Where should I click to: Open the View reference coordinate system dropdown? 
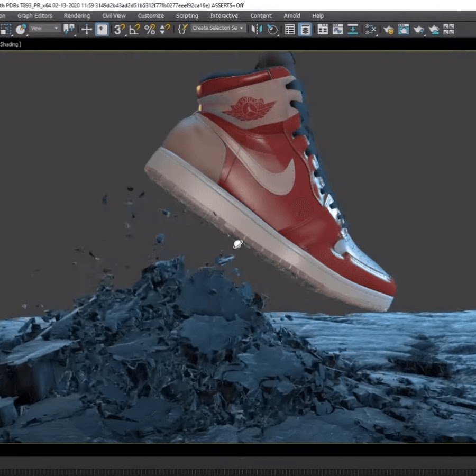point(44,29)
